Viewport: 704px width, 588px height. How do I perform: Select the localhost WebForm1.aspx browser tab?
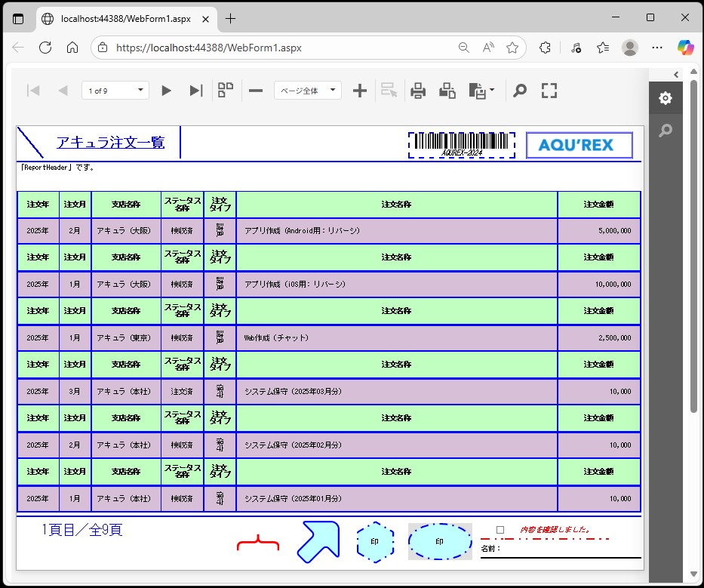click(125, 18)
